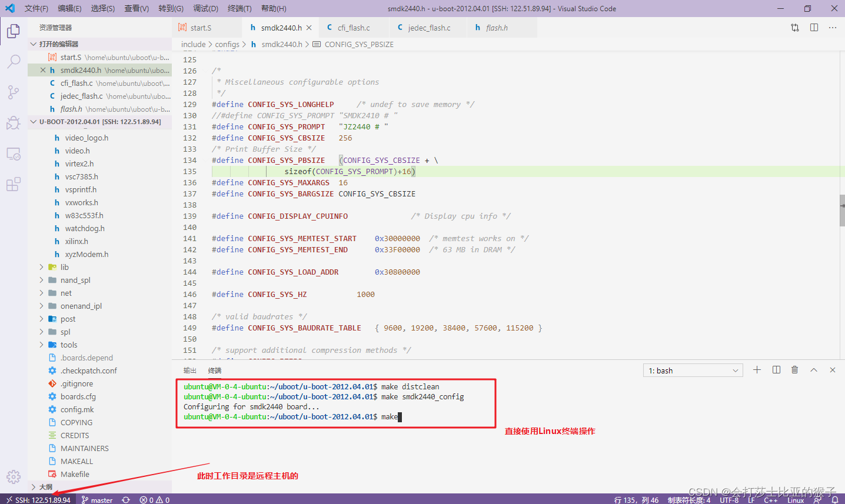Open the terminal selector dropdown showing 1: bash
The height and width of the screenshot is (504, 845).
(x=693, y=371)
